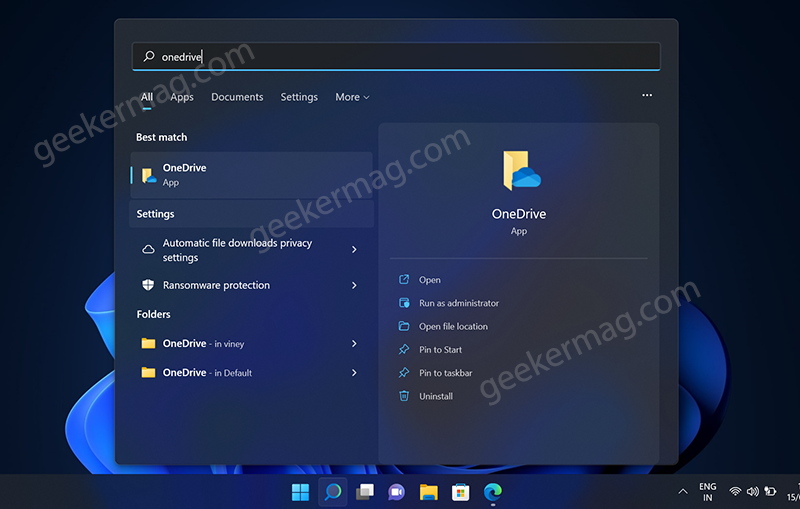Screen dimensions: 800x509
Task: Launch Microsoft Edge from the taskbar
Action: pos(493,492)
